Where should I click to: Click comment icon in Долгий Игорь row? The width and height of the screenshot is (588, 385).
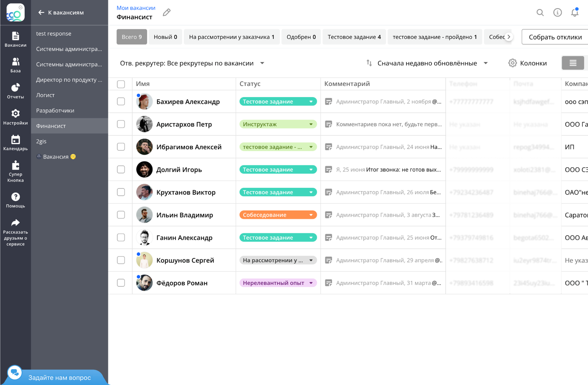[329, 170]
